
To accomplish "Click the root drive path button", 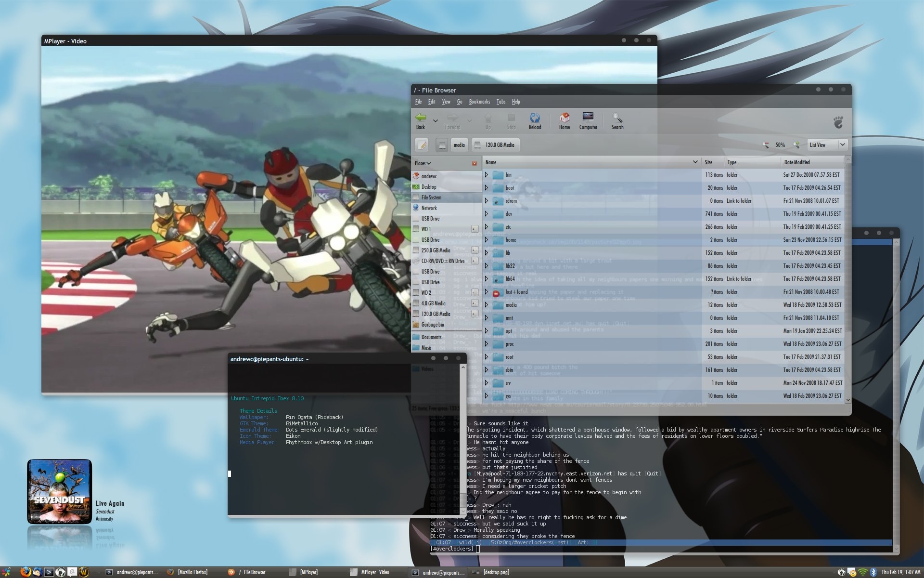I will (x=442, y=145).
